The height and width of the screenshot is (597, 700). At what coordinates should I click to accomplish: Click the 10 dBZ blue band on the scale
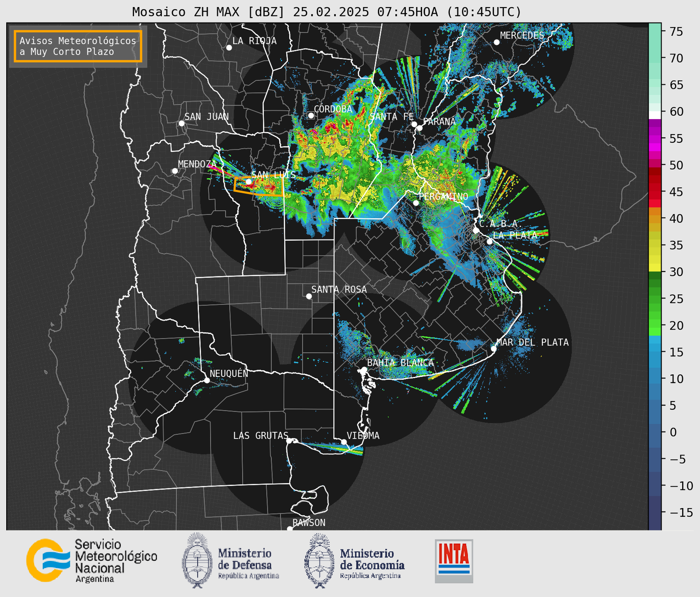(655, 379)
